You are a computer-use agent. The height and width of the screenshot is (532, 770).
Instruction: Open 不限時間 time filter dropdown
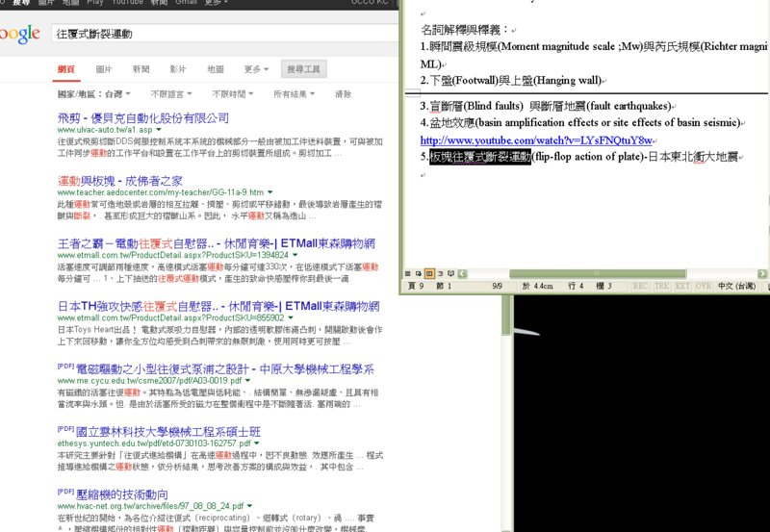(x=232, y=93)
